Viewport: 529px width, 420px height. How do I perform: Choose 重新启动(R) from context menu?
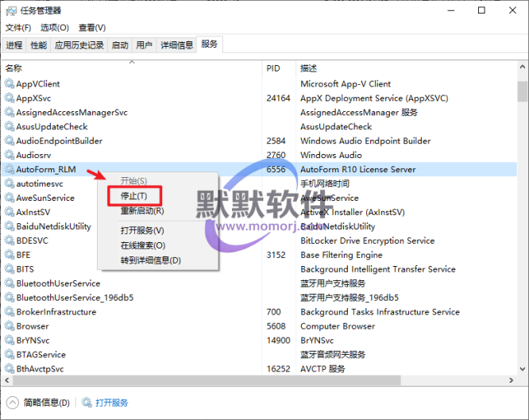pos(142,211)
